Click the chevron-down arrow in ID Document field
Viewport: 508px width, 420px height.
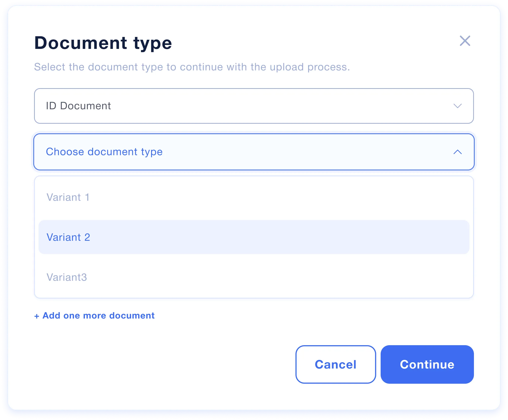point(457,106)
